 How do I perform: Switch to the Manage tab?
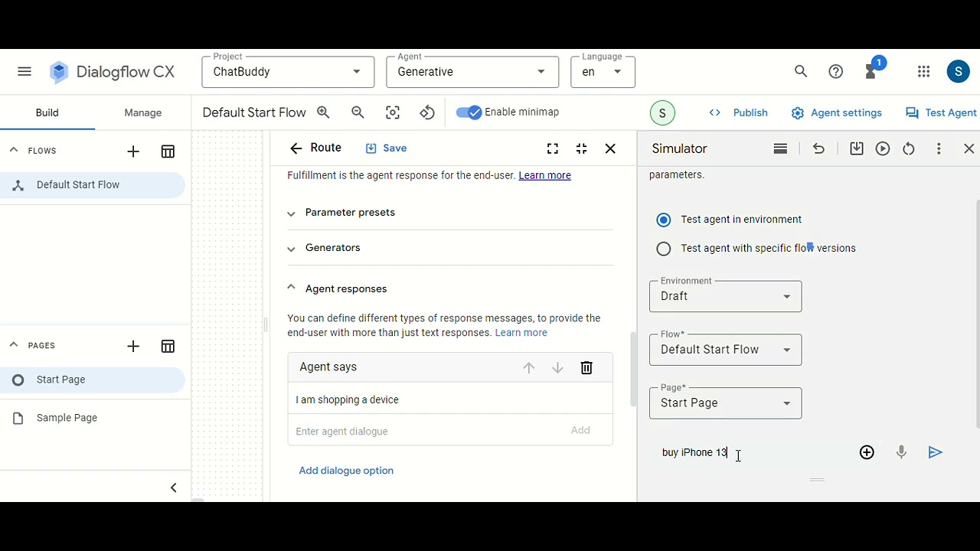coord(143,112)
